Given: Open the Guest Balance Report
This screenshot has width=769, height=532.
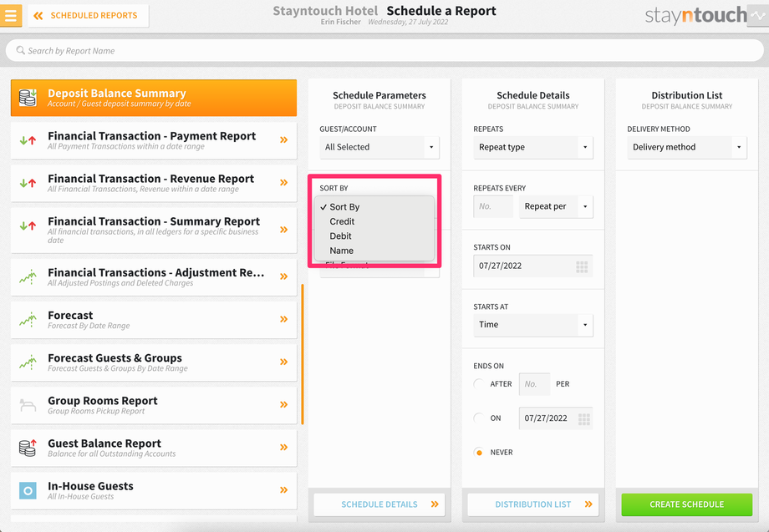Looking at the screenshot, I should [154, 448].
